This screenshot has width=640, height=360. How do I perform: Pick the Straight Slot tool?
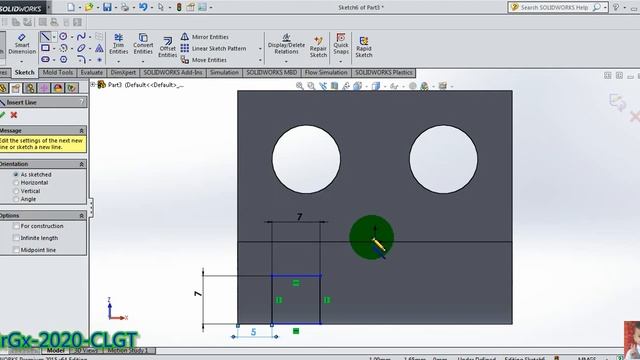pos(45,60)
